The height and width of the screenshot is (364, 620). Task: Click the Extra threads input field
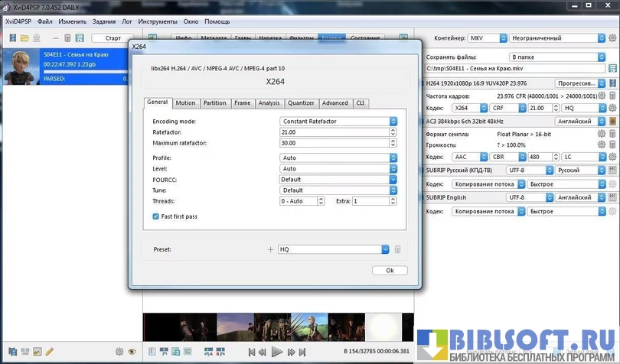pyautogui.click(x=370, y=201)
